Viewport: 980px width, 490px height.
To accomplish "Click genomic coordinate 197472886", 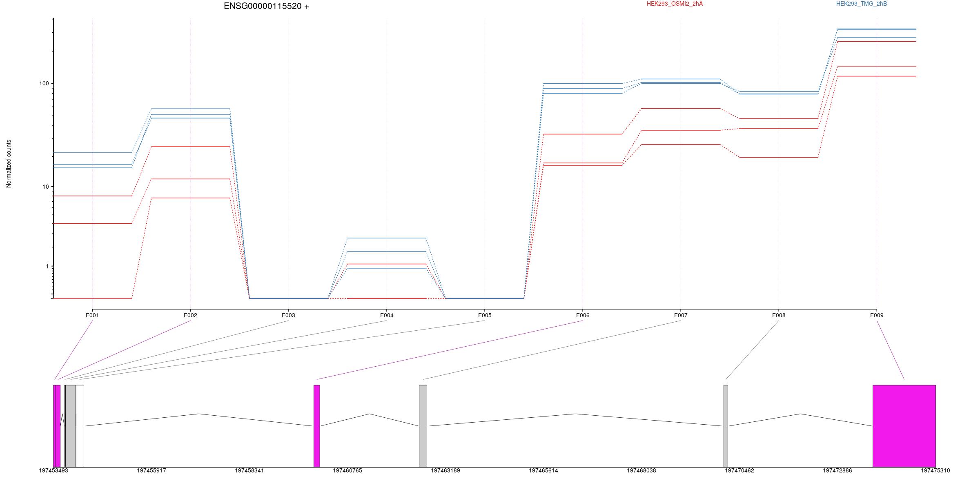I will click(x=837, y=471).
